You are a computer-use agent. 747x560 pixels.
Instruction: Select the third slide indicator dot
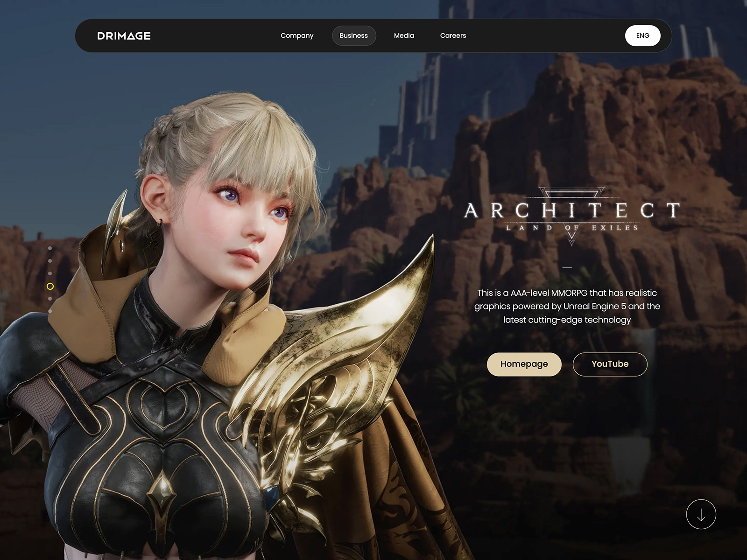(50, 274)
